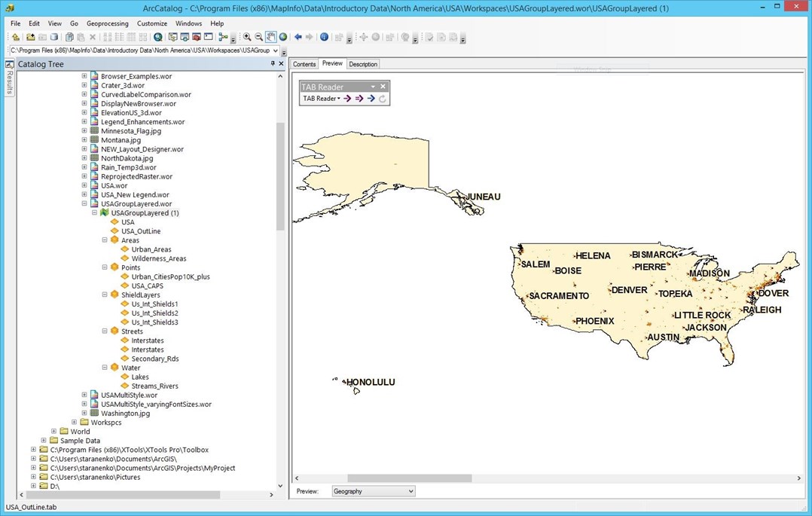This screenshot has height=516, width=812.
Task: Collapse the ShieldLayers group
Action: point(105,295)
